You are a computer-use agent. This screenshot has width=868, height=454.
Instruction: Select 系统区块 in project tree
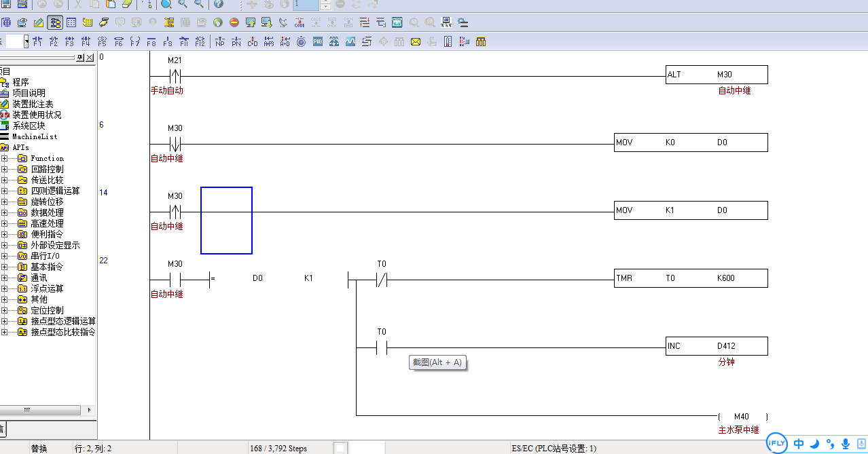pyautogui.click(x=29, y=126)
